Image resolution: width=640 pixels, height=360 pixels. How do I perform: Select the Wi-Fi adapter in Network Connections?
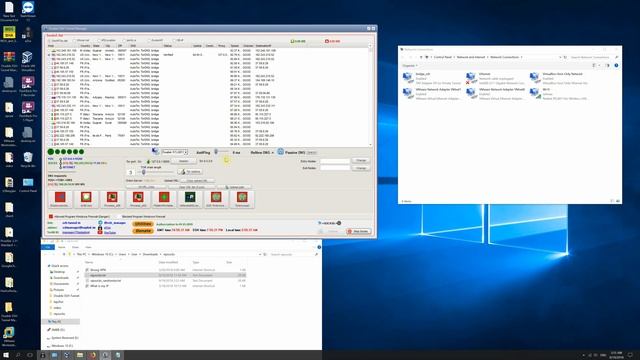(559, 93)
